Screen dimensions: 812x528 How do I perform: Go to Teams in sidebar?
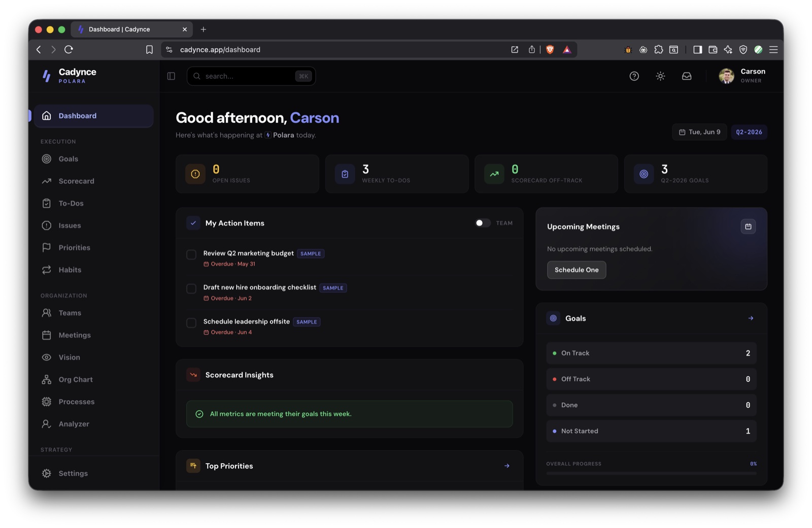(93, 313)
